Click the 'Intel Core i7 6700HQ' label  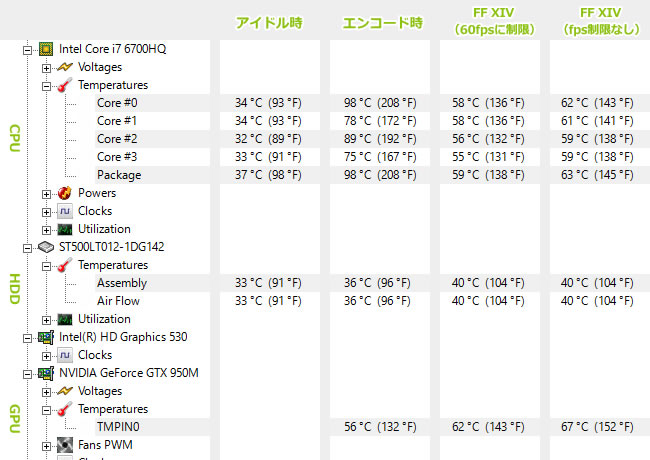point(112,49)
